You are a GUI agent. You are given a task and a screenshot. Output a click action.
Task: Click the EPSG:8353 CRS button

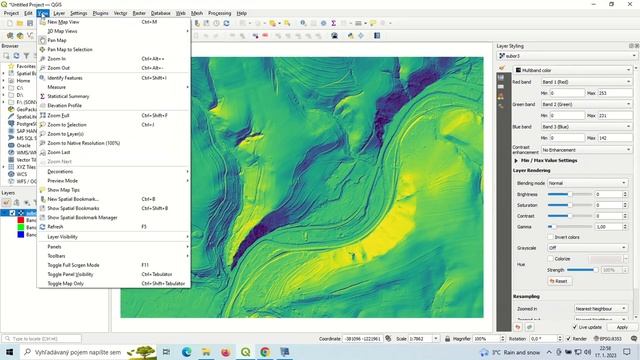click(x=608, y=339)
